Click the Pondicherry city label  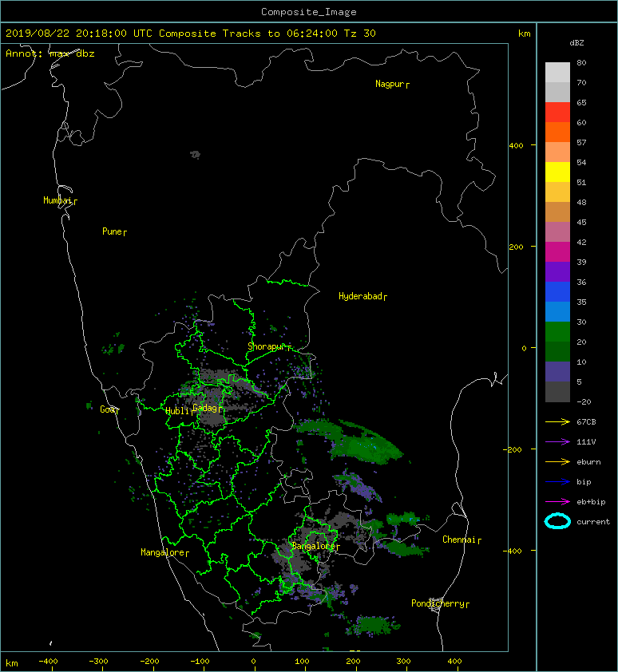(440, 603)
